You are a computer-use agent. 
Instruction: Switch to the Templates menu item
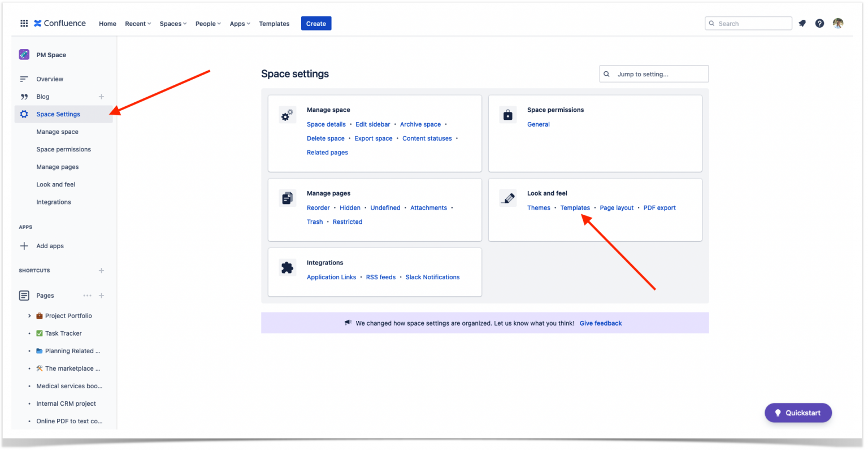click(274, 24)
